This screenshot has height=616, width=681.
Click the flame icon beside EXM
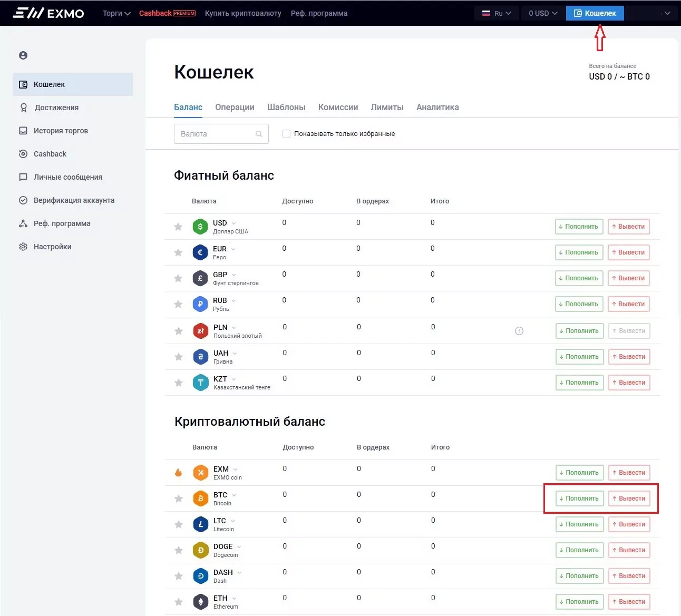[x=178, y=473]
